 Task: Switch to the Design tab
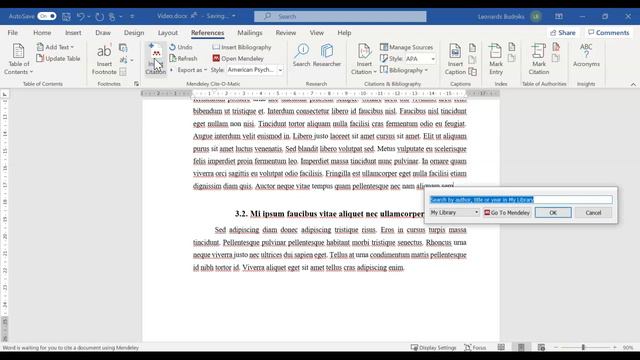[x=134, y=33]
